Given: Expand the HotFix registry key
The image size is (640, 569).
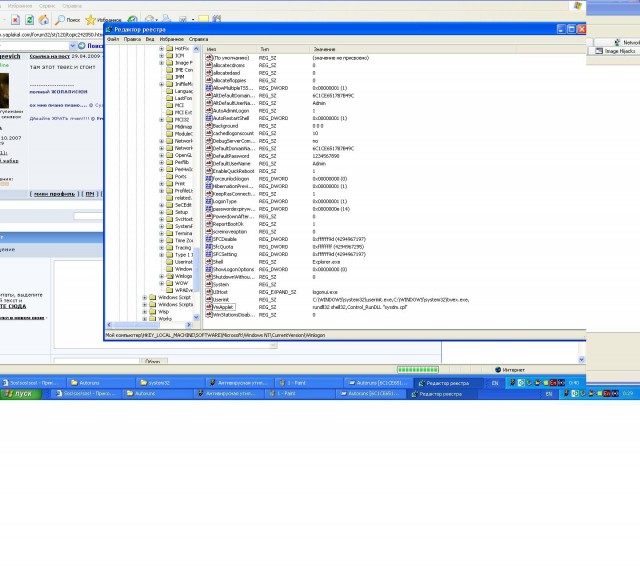Looking at the screenshot, I should pos(161,49).
